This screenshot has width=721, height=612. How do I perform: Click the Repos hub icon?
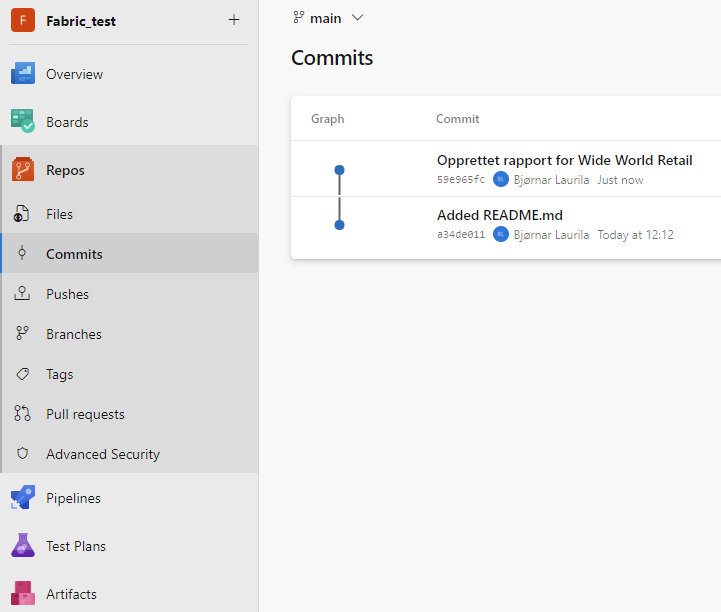[x=23, y=169]
